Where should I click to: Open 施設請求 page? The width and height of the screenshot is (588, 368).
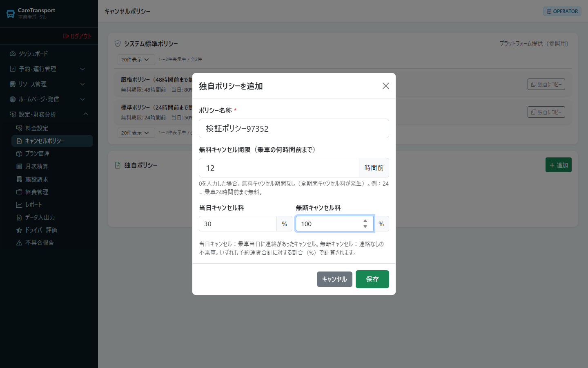52,179
